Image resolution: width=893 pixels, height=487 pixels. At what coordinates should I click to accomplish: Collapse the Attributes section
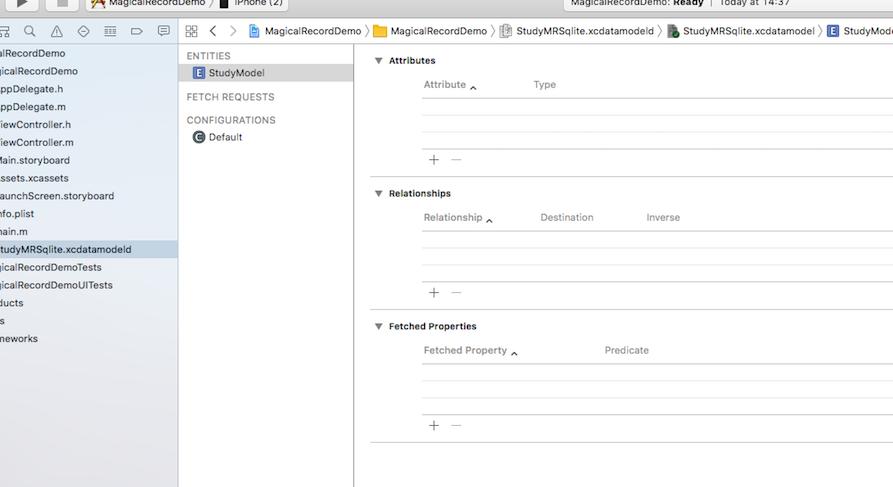tap(378, 60)
